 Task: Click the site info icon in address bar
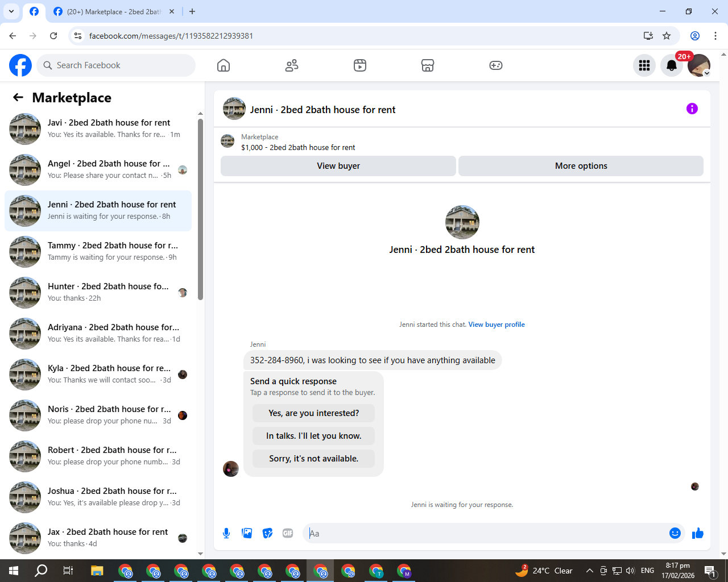click(78, 36)
